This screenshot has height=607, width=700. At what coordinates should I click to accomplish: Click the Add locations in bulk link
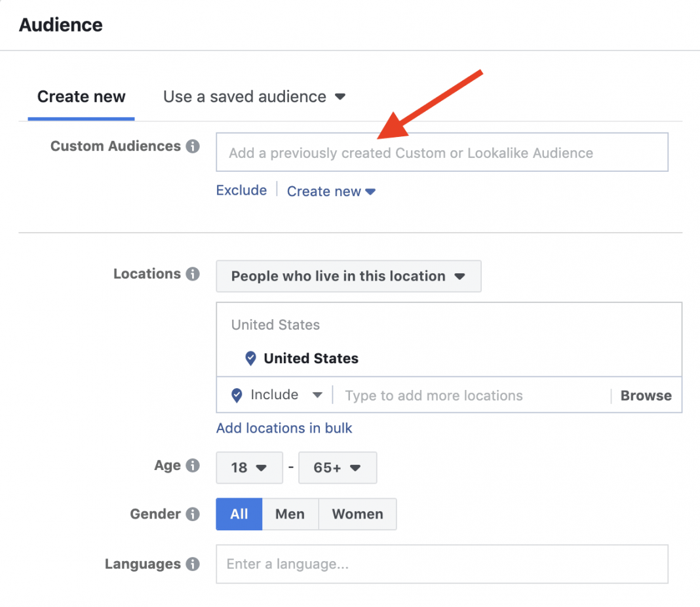pos(284,428)
